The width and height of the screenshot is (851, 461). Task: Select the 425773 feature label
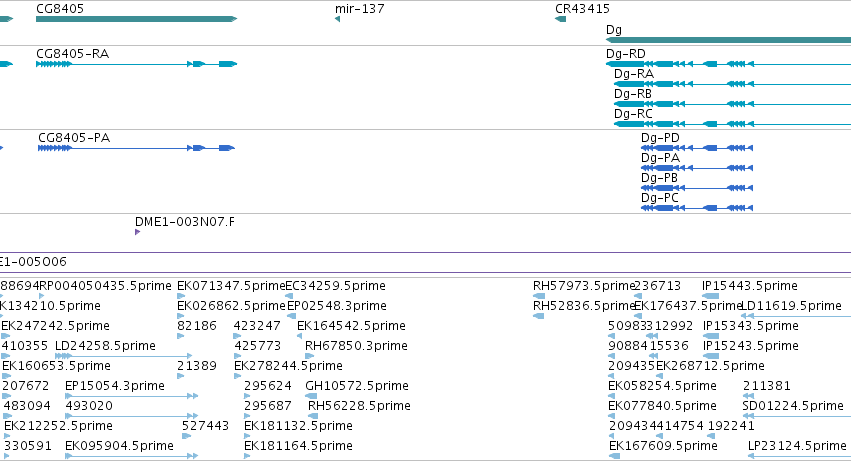[257, 346]
